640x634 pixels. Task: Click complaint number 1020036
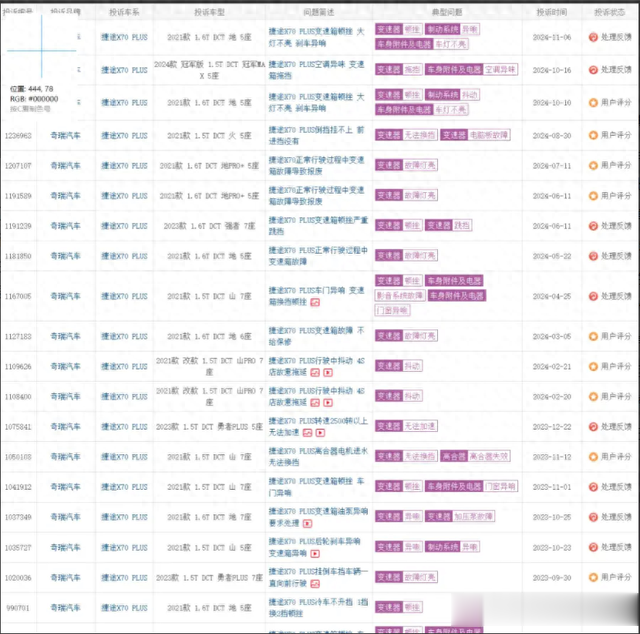18,578
